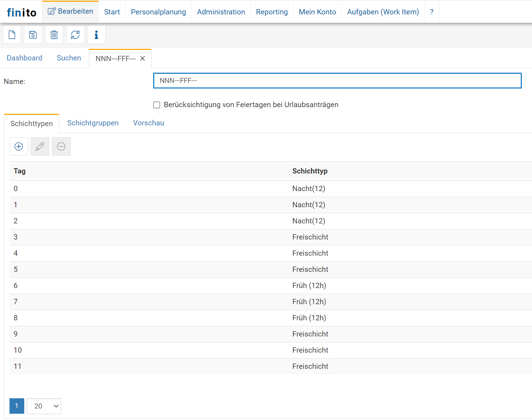This screenshot has height=419, width=532.
Task: Open the Personalplanung menu
Action: click(158, 12)
